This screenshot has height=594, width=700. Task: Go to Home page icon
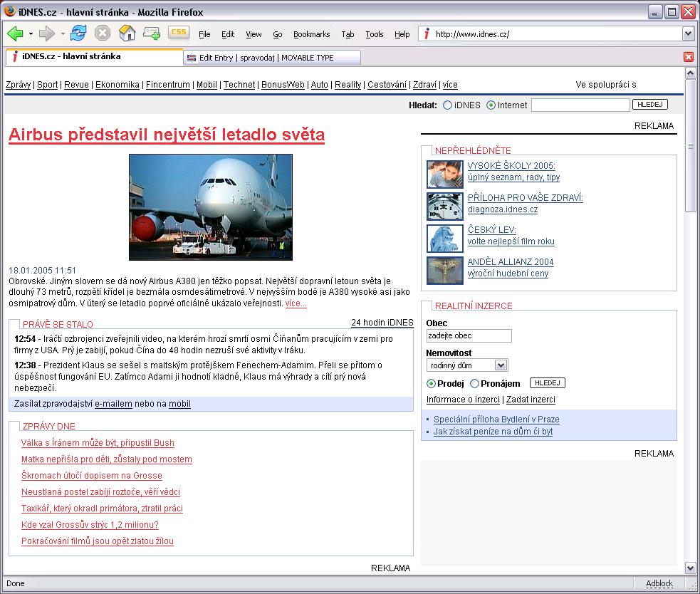[127, 33]
